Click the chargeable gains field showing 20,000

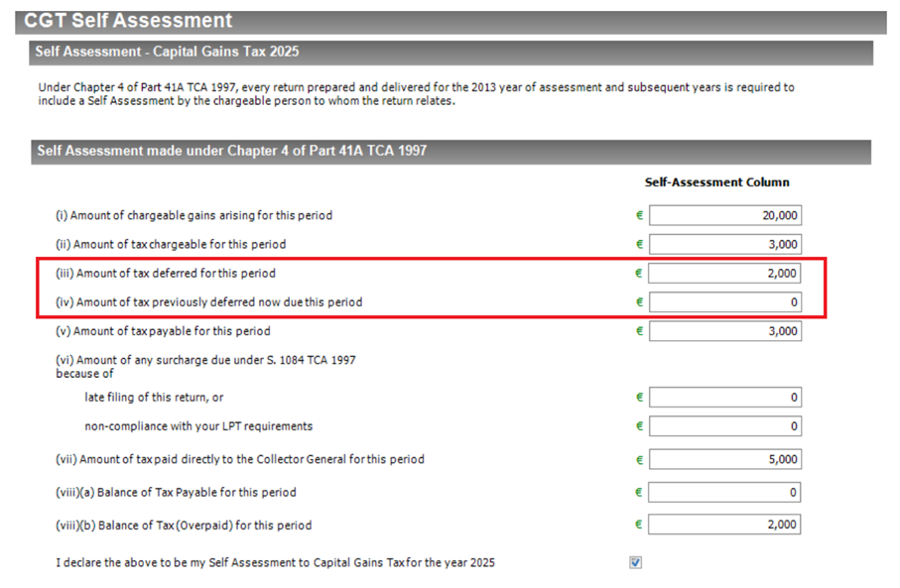pos(725,216)
